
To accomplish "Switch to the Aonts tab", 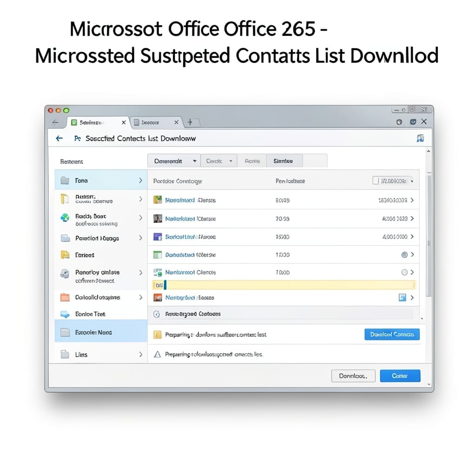I will pyautogui.click(x=252, y=161).
